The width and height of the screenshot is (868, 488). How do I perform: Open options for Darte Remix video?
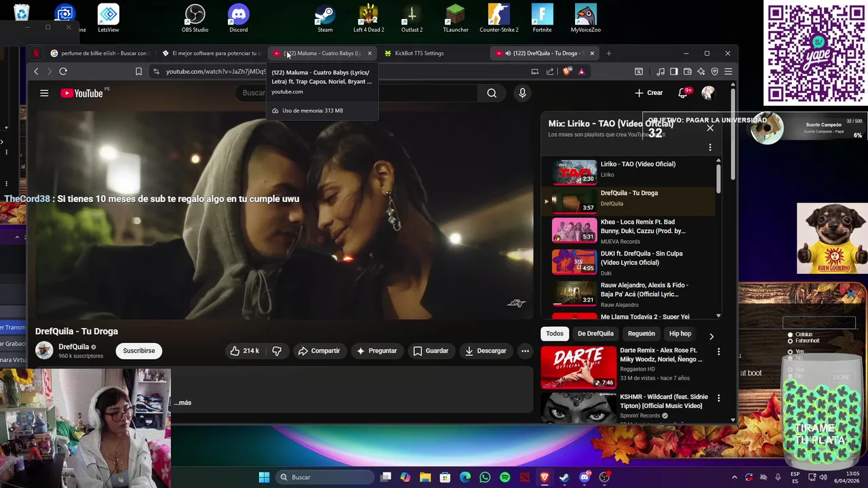point(718,352)
